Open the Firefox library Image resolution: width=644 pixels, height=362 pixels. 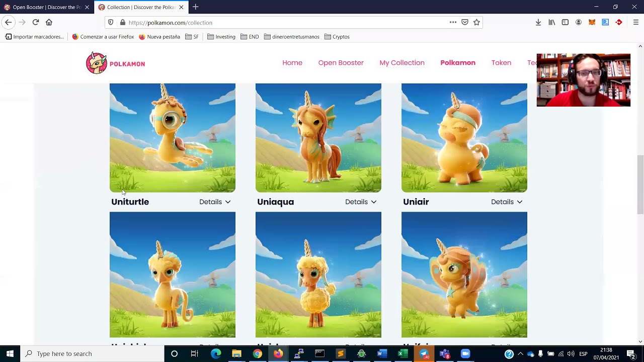click(551, 22)
